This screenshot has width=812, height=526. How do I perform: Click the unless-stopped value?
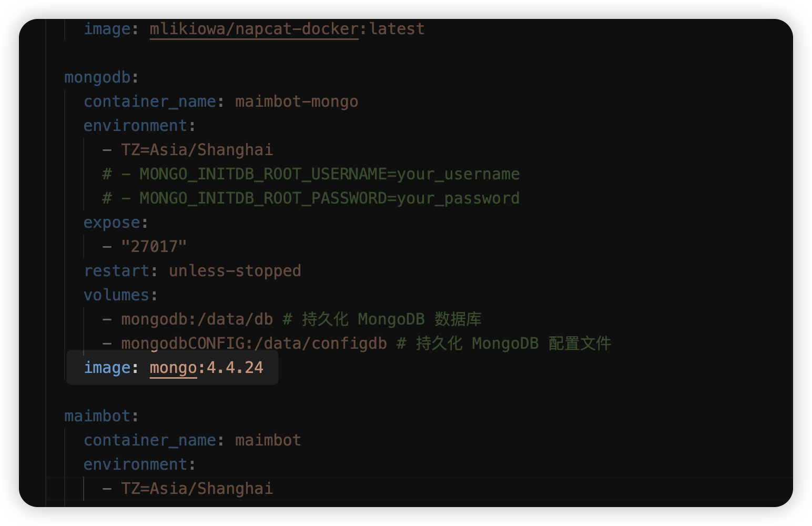coord(235,271)
